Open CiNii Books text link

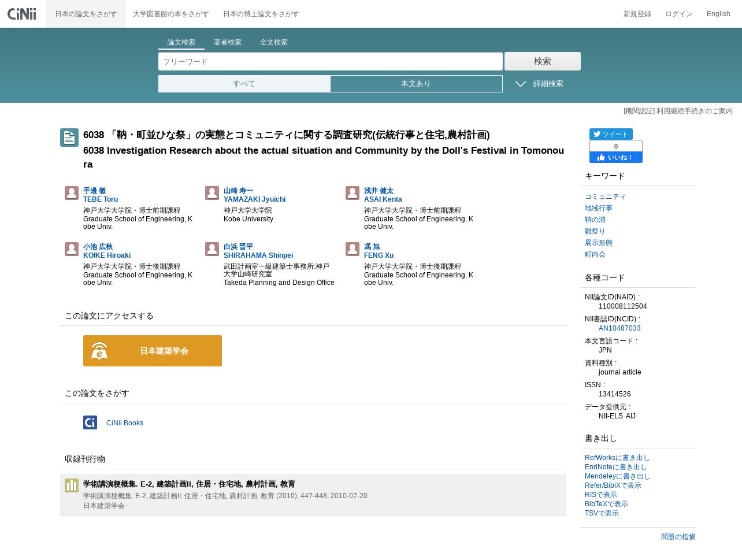click(x=125, y=423)
